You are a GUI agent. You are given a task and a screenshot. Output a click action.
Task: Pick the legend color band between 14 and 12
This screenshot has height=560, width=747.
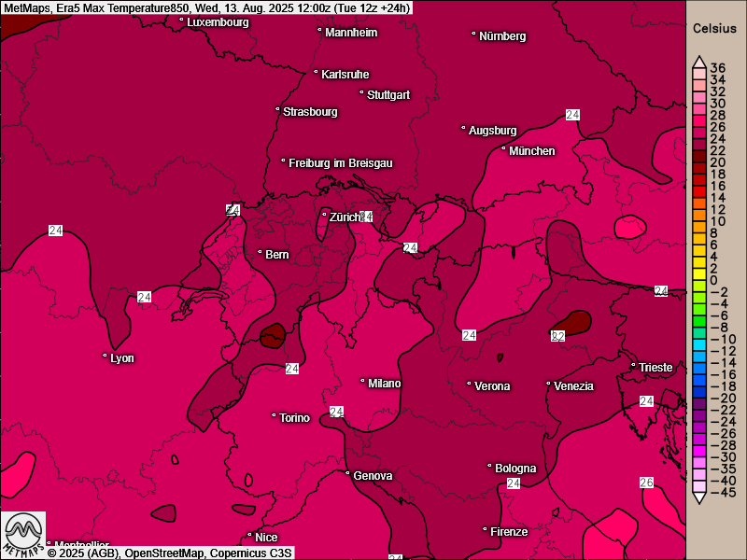point(698,203)
